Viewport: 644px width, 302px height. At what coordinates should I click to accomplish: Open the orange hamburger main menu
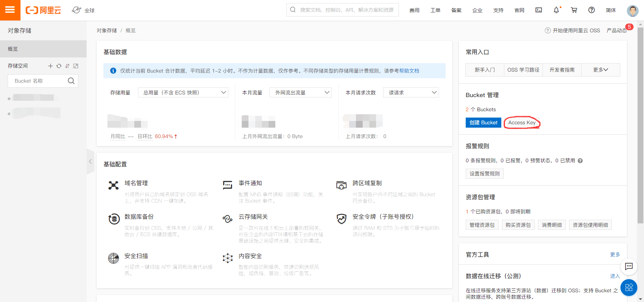pyautogui.click(x=10, y=10)
